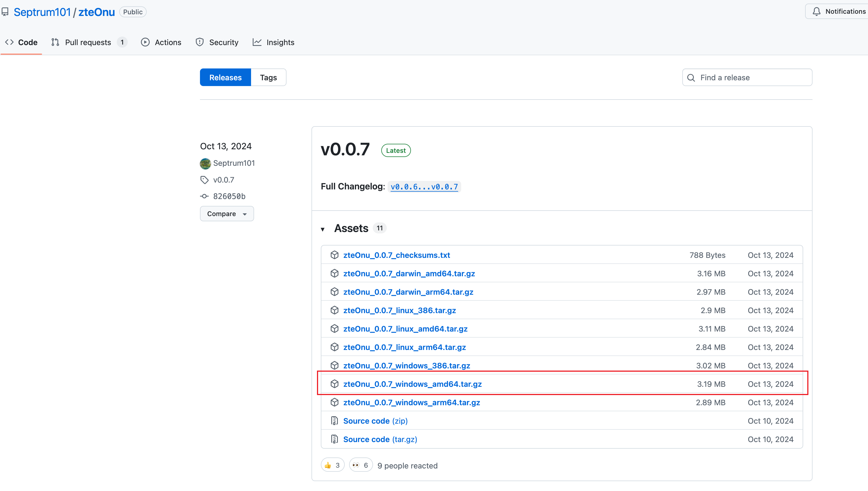Open the Compare dropdown

pyautogui.click(x=227, y=214)
